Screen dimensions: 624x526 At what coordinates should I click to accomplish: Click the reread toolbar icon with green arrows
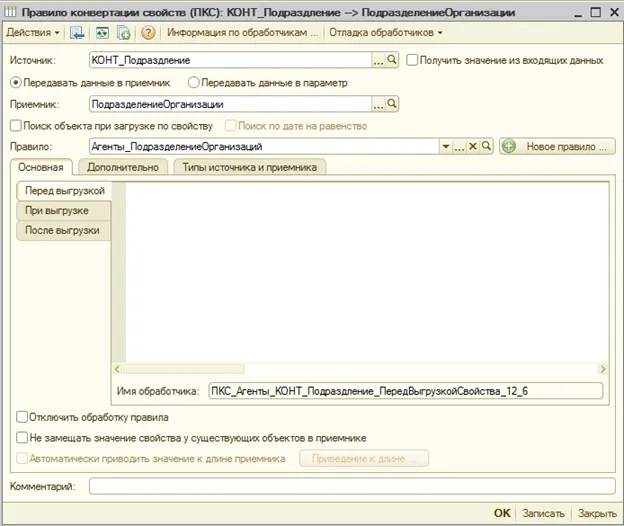102,33
